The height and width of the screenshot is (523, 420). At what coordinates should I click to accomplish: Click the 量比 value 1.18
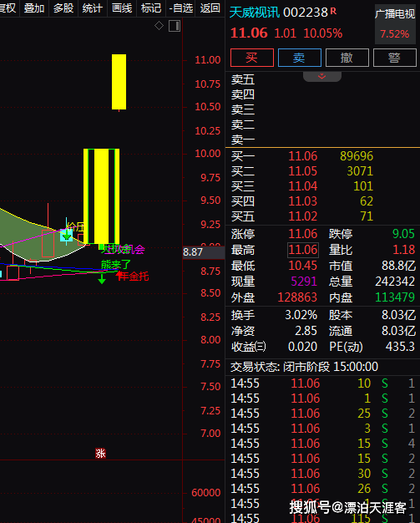403,250
